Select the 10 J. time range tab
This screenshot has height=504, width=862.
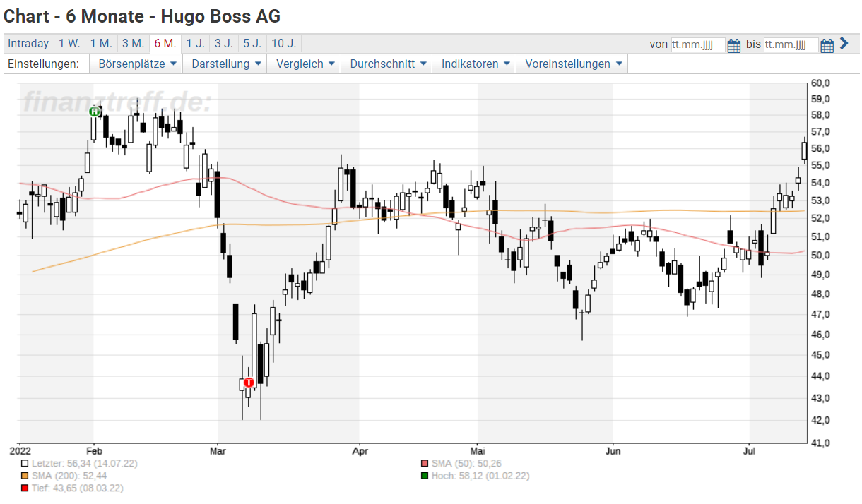click(284, 44)
